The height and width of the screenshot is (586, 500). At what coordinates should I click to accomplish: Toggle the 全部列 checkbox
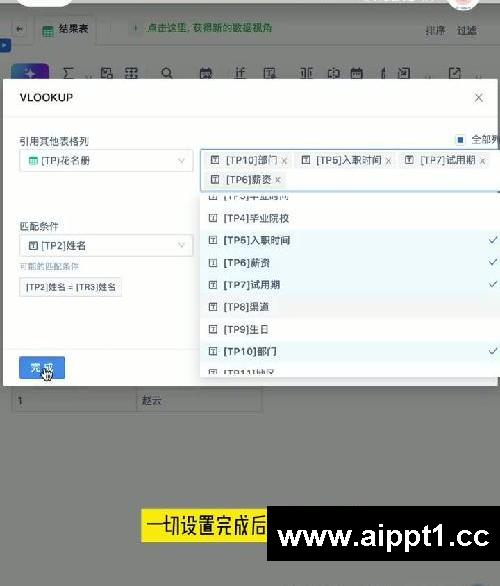tap(460, 140)
